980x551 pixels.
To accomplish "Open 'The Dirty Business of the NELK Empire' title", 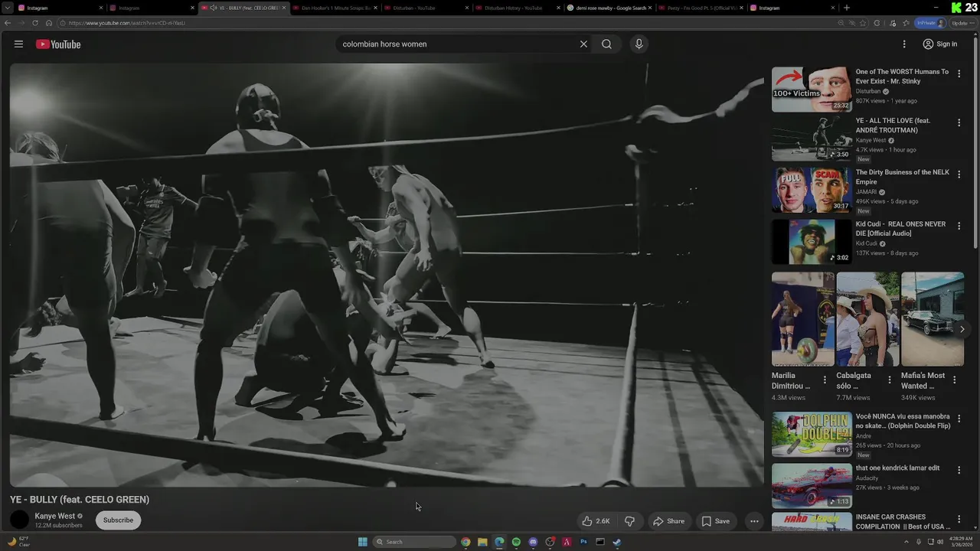I will tap(903, 177).
